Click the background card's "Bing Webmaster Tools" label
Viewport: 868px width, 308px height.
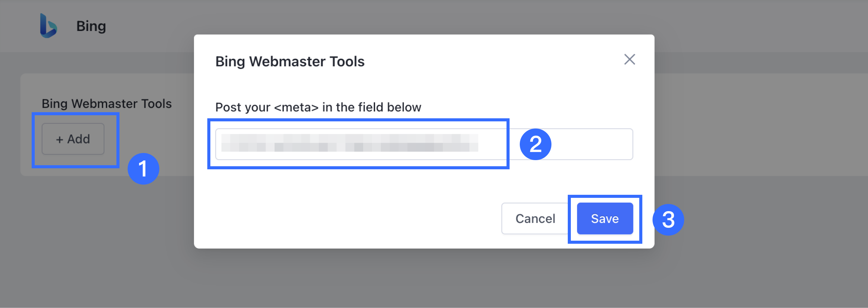point(107,104)
